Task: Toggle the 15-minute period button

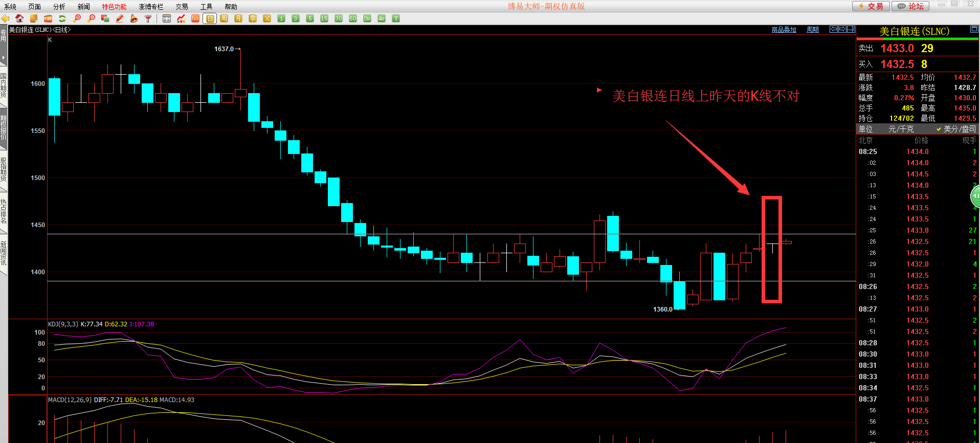Action: click(324, 18)
